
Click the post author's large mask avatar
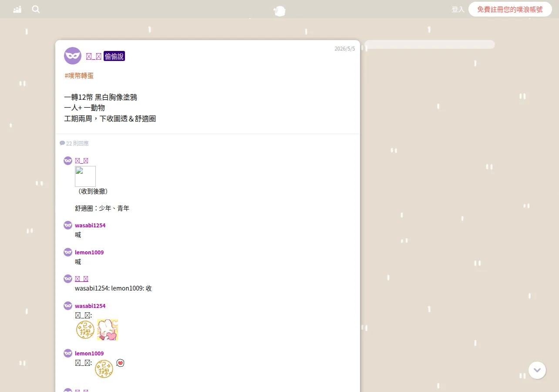pos(73,56)
